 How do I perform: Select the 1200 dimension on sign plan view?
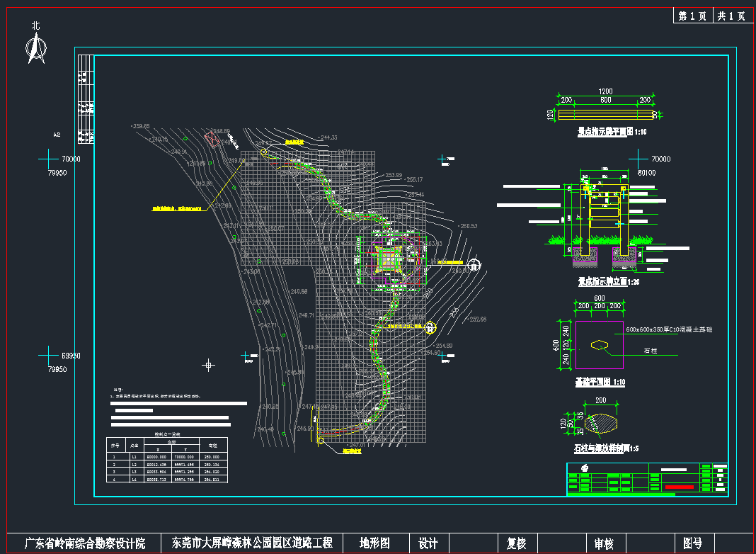(606, 92)
